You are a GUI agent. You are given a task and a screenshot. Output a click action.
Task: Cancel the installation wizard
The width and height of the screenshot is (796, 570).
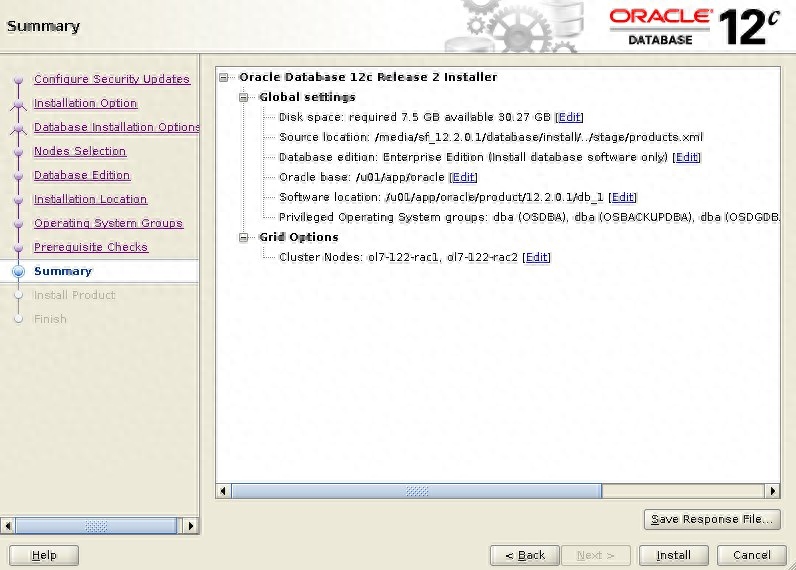coord(751,555)
